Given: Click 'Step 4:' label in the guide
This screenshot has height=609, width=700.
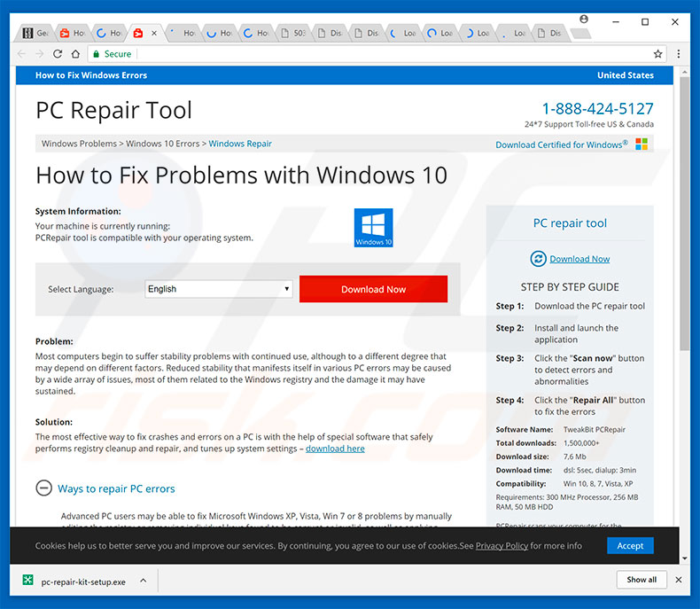Looking at the screenshot, I should (x=509, y=401).
